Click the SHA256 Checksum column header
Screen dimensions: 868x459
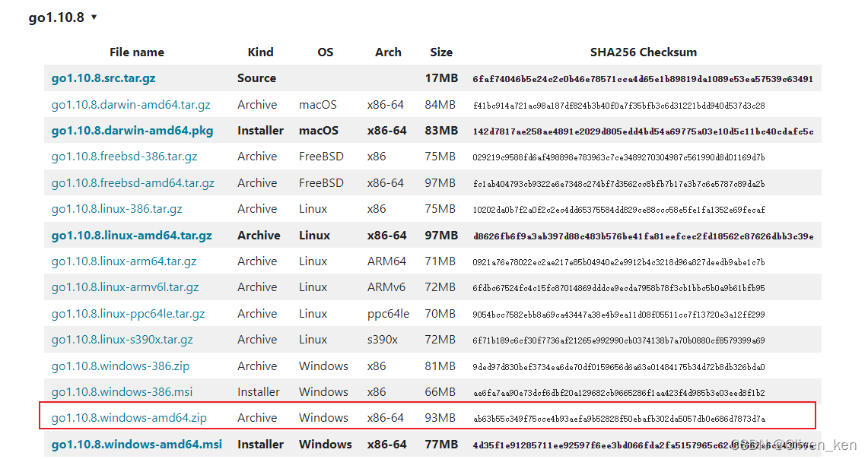pyautogui.click(x=643, y=52)
